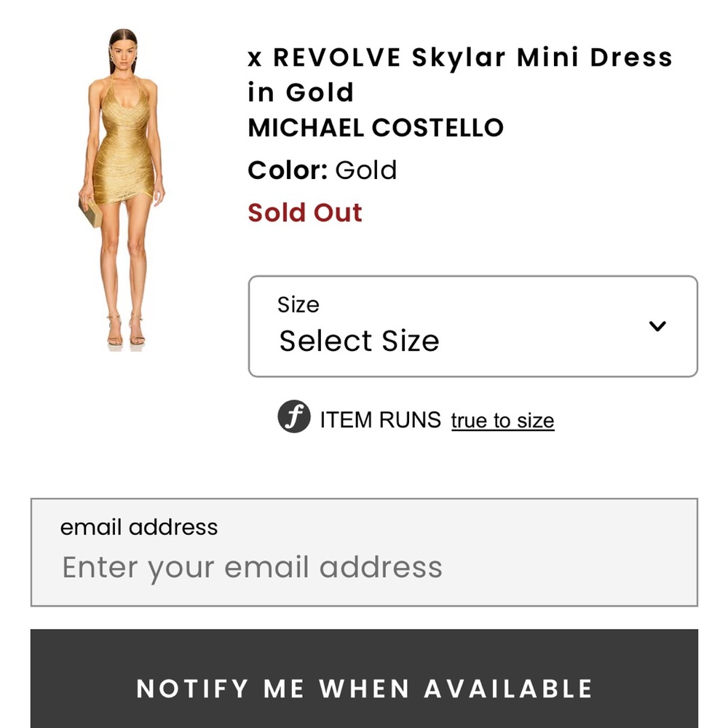
Task: Click the Sold Out status text
Action: 305,213
